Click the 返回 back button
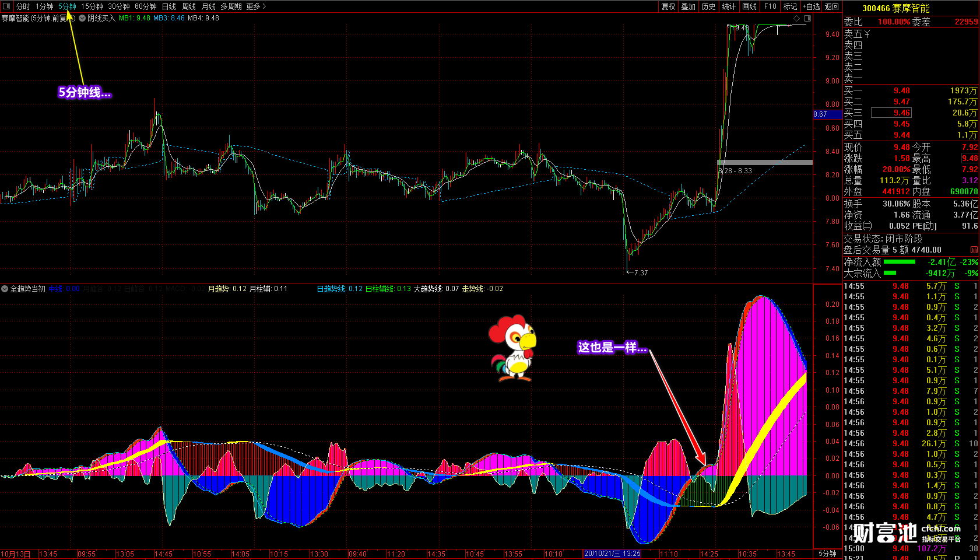The height and width of the screenshot is (560, 980). coord(832,6)
